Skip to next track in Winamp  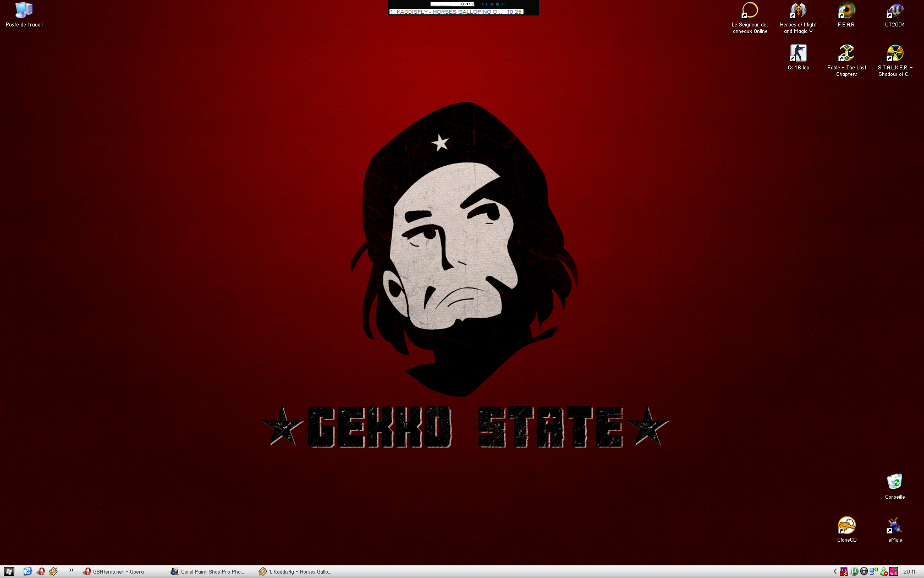pyautogui.click(x=503, y=4)
